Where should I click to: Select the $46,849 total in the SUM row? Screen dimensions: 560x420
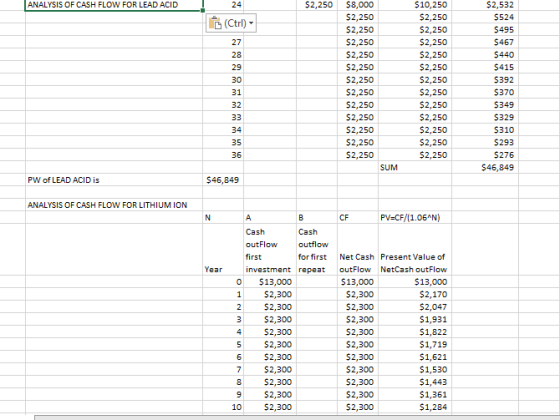click(x=485, y=167)
